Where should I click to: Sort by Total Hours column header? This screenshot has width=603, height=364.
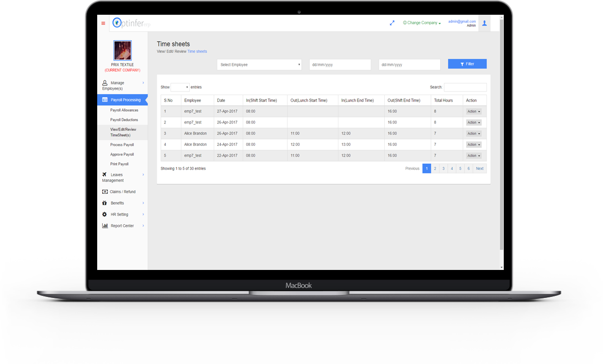coord(447,100)
